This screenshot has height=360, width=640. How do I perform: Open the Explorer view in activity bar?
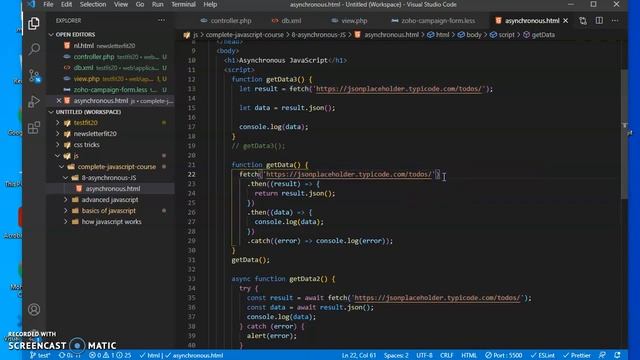(34, 24)
